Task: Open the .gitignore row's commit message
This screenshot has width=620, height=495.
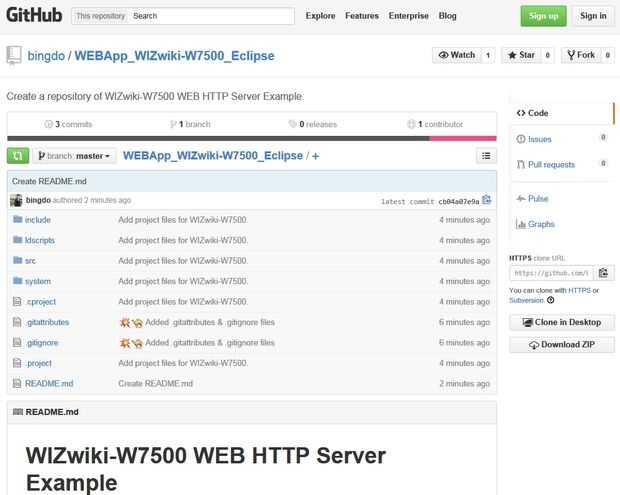Action: [x=197, y=343]
